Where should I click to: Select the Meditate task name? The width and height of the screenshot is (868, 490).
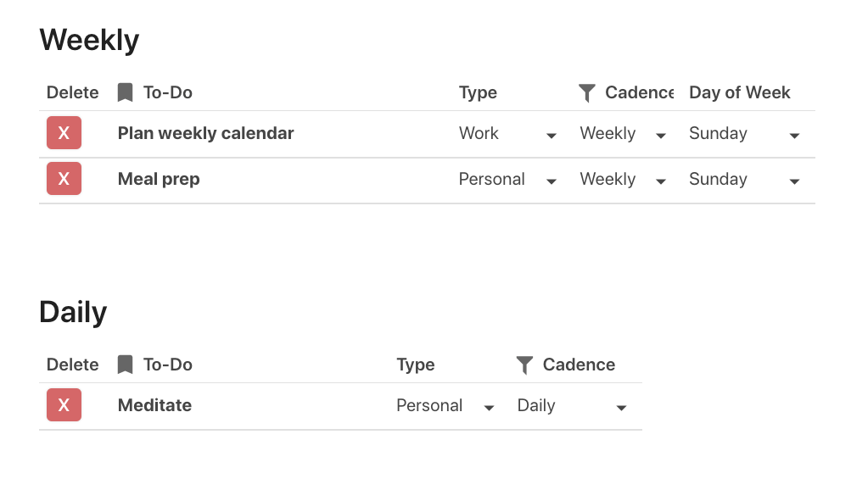[154, 405]
